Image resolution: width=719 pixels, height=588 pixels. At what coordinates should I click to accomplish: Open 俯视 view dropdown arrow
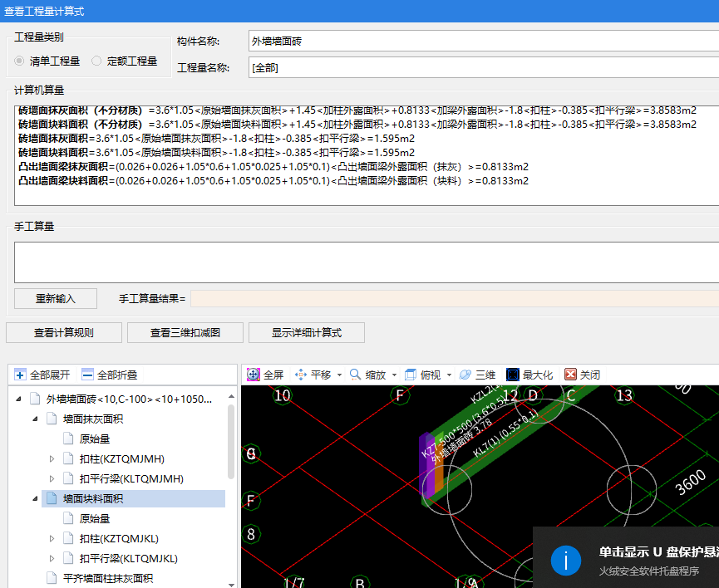tap(449, 375)
